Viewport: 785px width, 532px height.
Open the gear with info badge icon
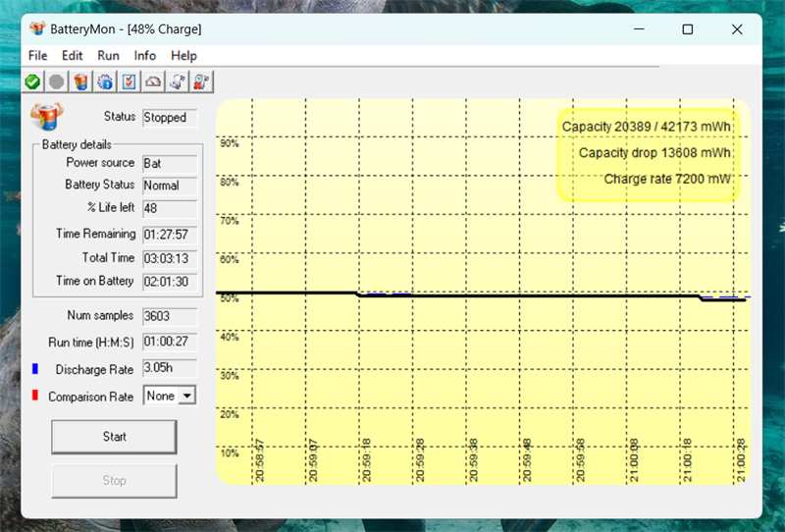105,81
